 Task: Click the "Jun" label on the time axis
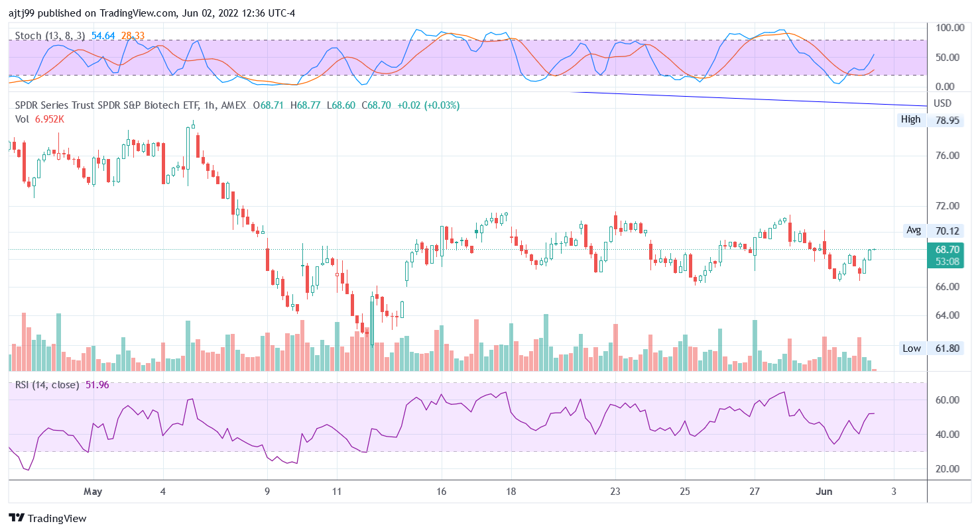pyautogui.click(x=824, y=492)
